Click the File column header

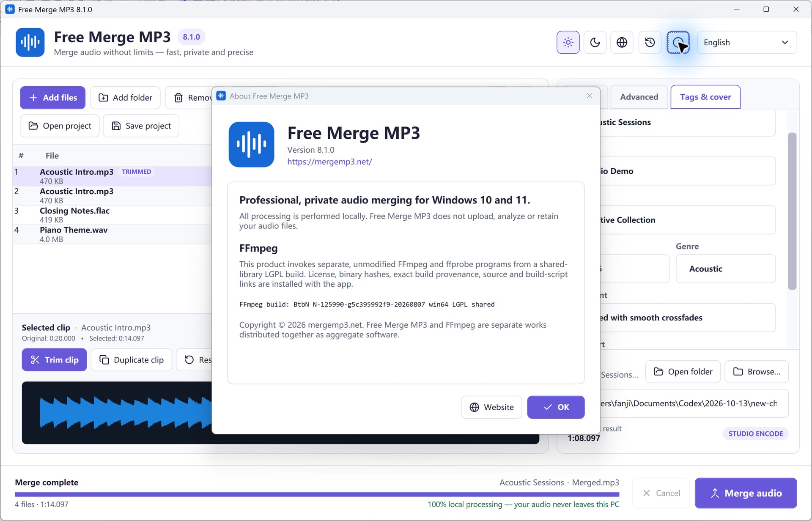tap(52, 156)
